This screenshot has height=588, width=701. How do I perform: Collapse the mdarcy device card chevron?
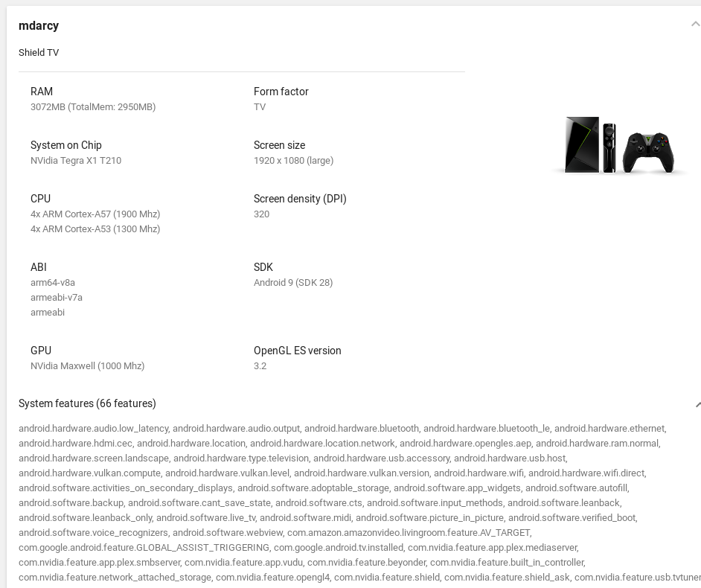click(696, 25)
